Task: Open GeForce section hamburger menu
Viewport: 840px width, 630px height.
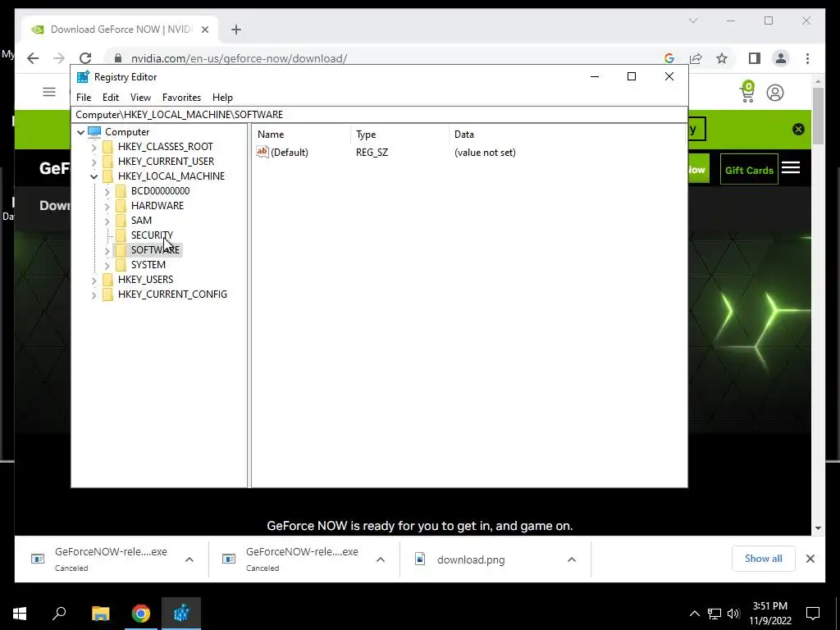Action: pos(791,167)
